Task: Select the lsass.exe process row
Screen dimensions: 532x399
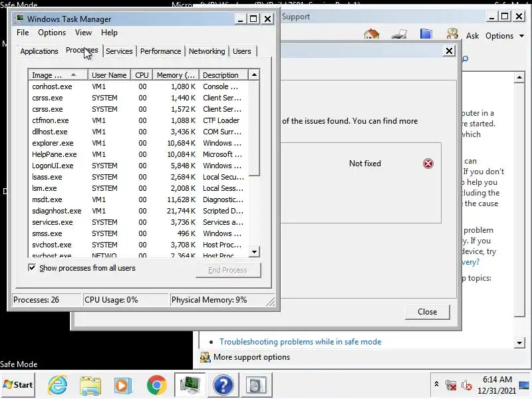Action: (139, 177)
